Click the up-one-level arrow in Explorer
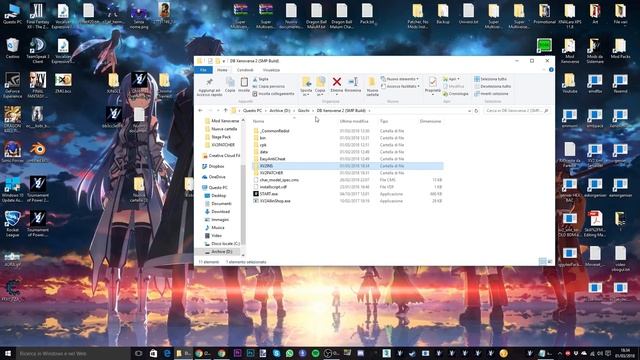Image resolution: width=640 pixels, height=360 pixels. 225,111
